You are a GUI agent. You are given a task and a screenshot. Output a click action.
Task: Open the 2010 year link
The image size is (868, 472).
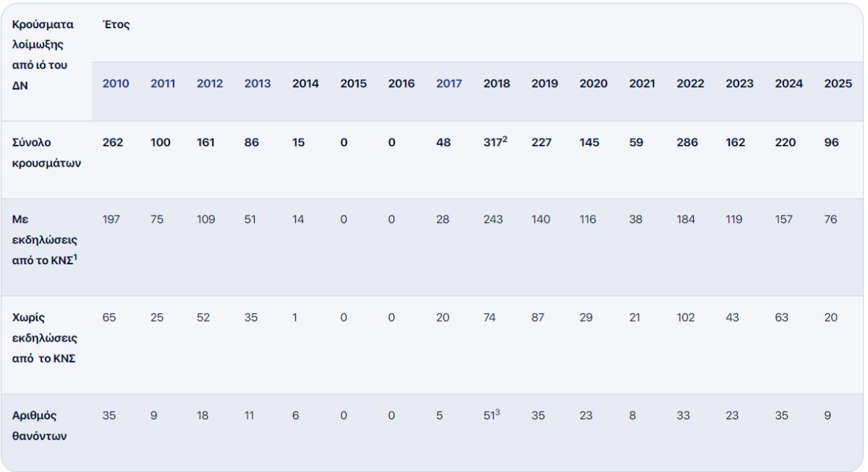116,83
